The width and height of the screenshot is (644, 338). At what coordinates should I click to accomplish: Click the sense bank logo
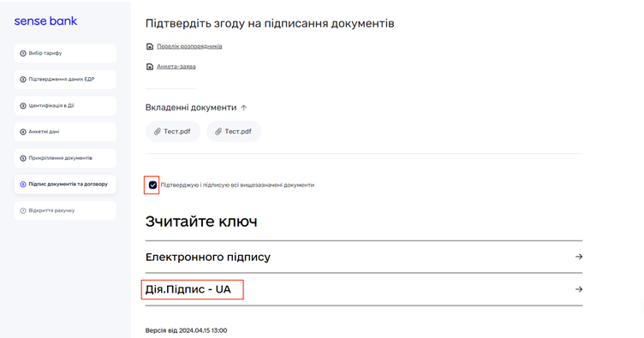[x=45, y=21]
